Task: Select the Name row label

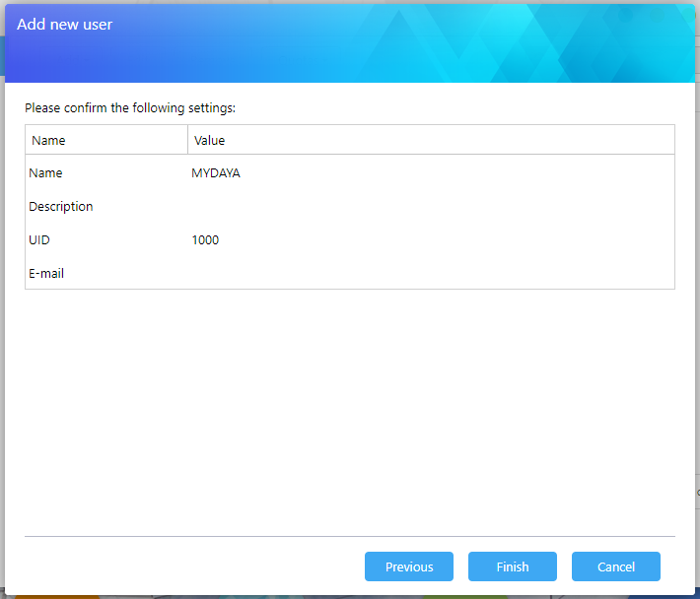Action: pyautogui.click(x=45, y=173)
